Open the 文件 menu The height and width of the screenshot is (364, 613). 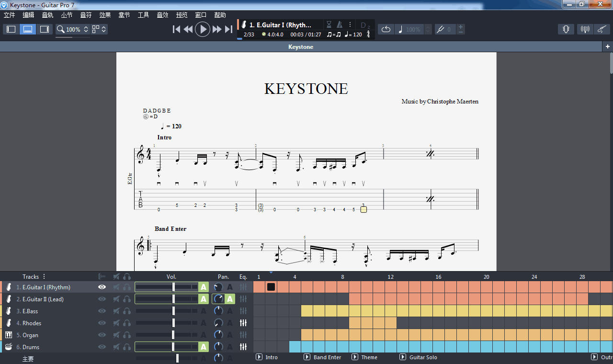(x=10, y=15)
